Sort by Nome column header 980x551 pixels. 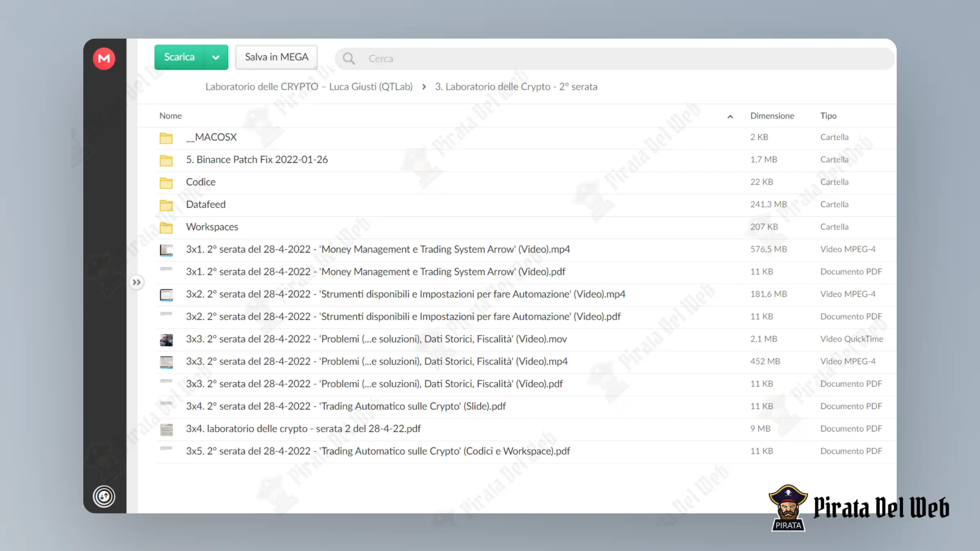[x=170, y=116]
